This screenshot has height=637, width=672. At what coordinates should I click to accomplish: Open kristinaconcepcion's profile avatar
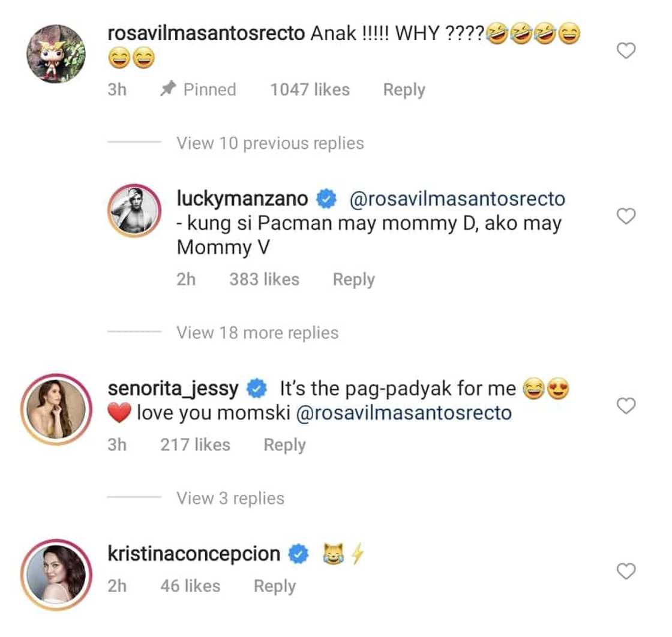tap(56, 573)
